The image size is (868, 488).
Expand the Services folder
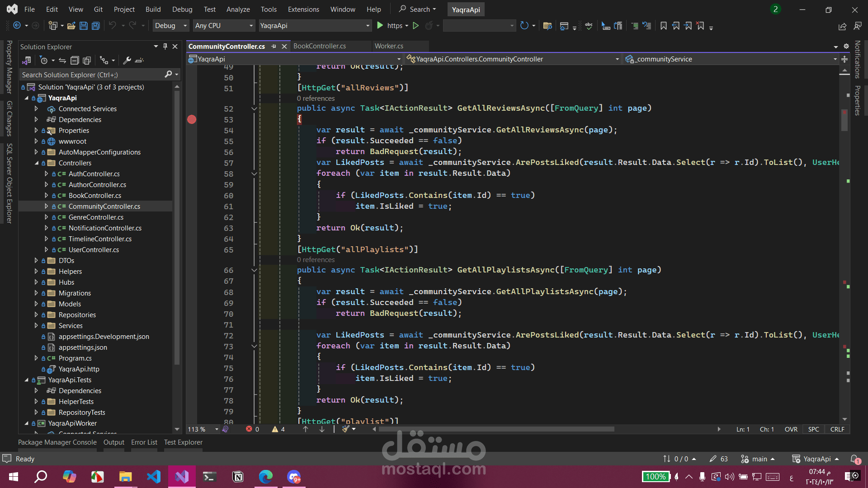pos(36,325)
